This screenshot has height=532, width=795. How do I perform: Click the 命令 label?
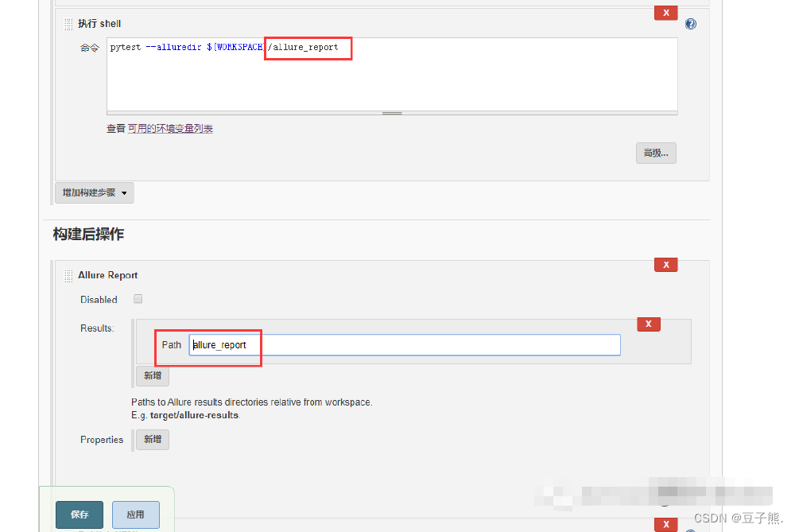[x=90, y=49]
